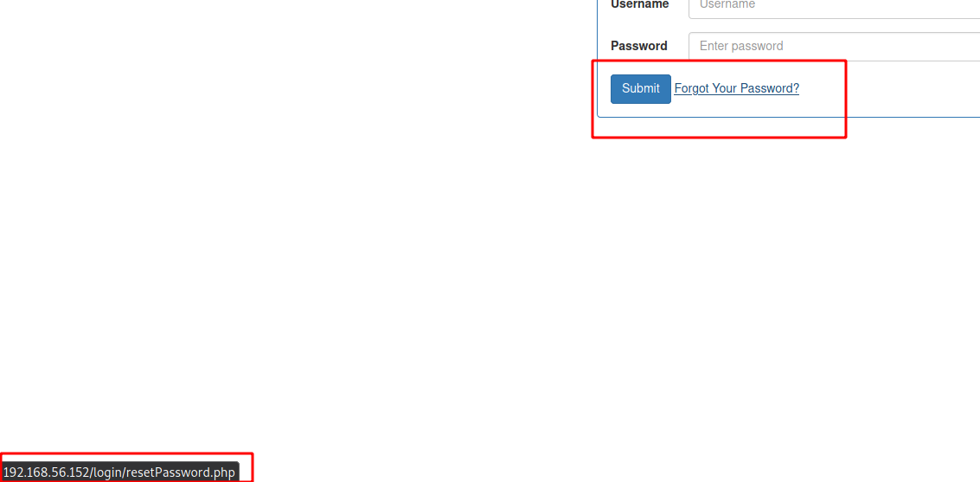Click the Username label text

point(639,5)
